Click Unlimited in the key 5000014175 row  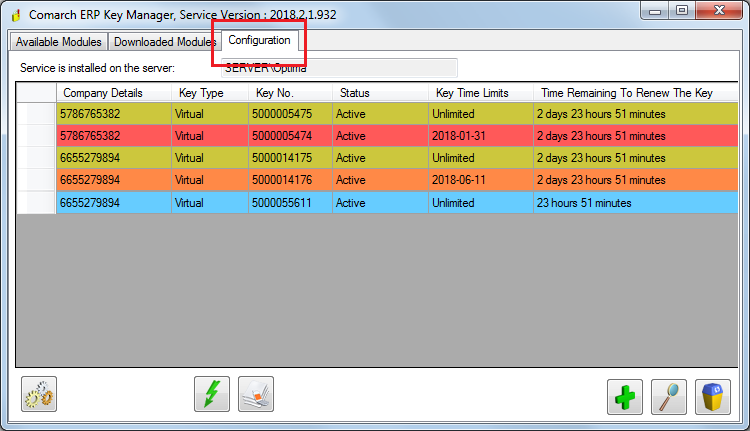(x=481, y=158)
